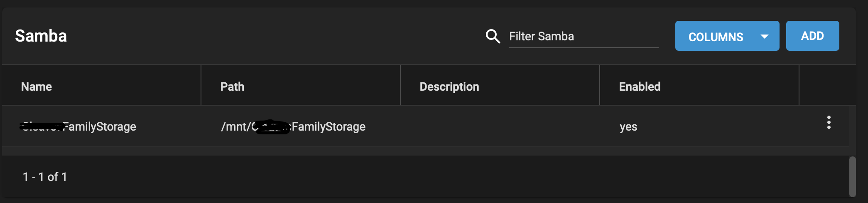Open the three-dot menu for the FamilyStorage share
This screenshot has width=868, height=203.
click(829, 122)
